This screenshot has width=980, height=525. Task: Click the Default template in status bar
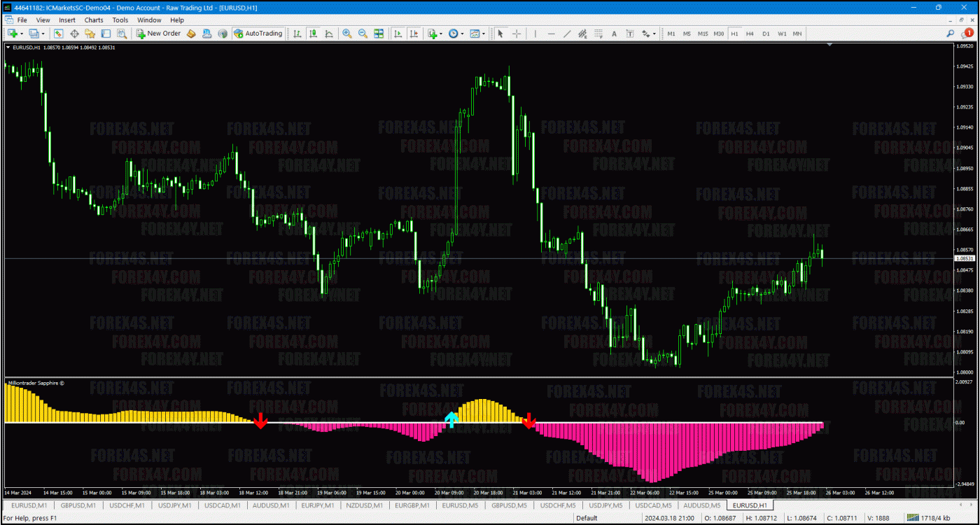coord(585,519)
